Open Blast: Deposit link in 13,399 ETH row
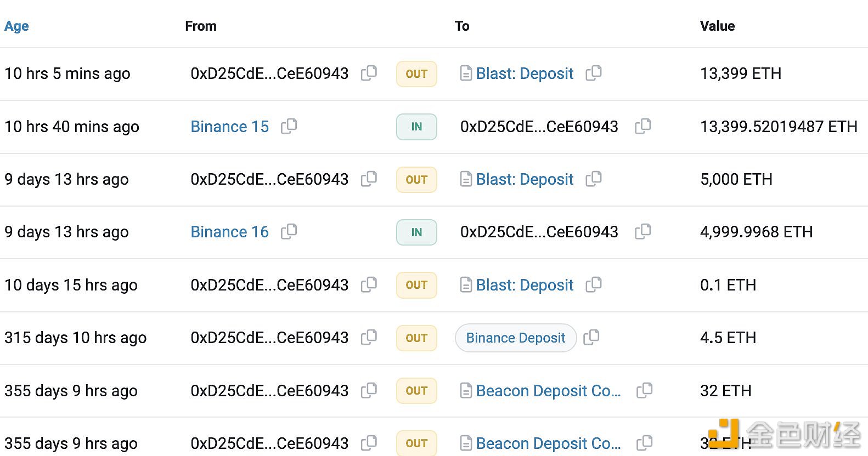Screen dimensions: 868x456 (525, 73)
